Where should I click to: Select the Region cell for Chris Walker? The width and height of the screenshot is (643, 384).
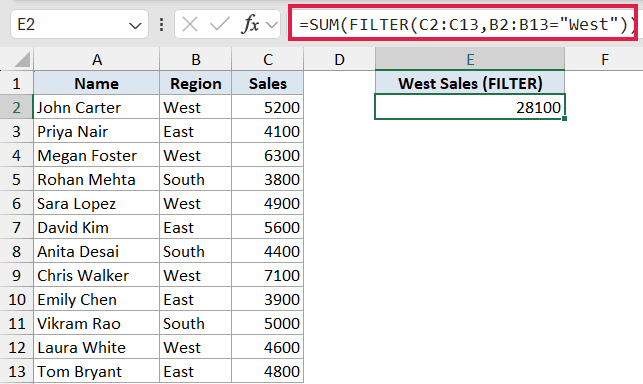point(196,275)
